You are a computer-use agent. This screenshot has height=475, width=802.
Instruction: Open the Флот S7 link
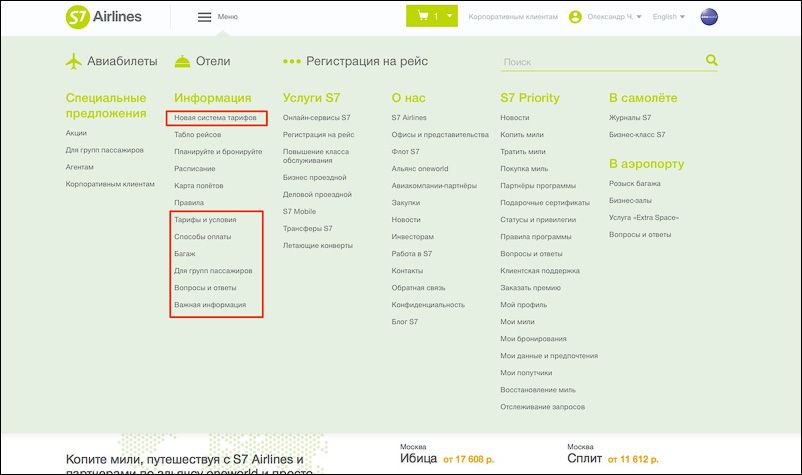405,152
